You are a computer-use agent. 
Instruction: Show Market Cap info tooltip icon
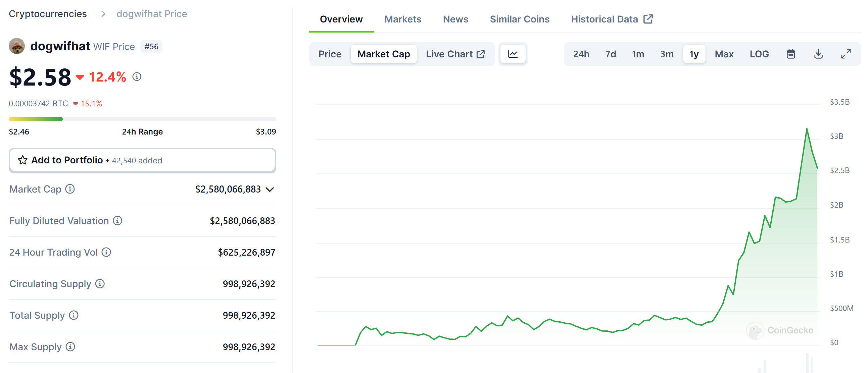pos(70,189)
